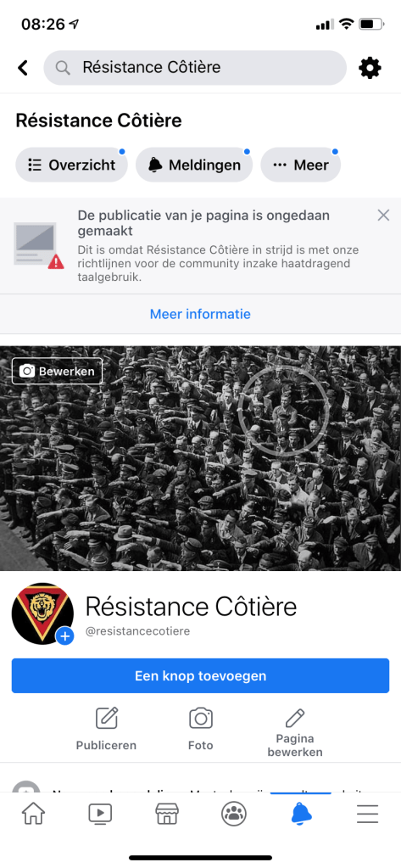Tap Een knop toevoegen button
Viewport: 401px width, 868px height.
click(x=200, y=675)
